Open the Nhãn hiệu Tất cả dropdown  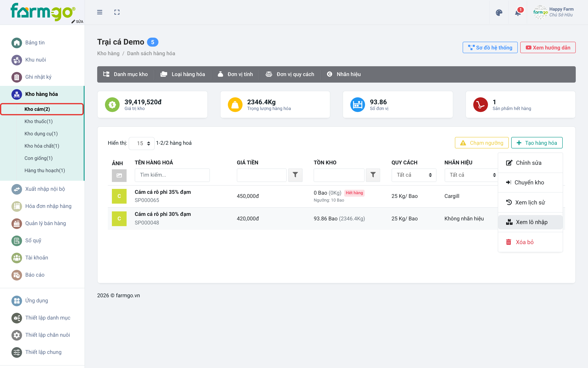point(471,175)
